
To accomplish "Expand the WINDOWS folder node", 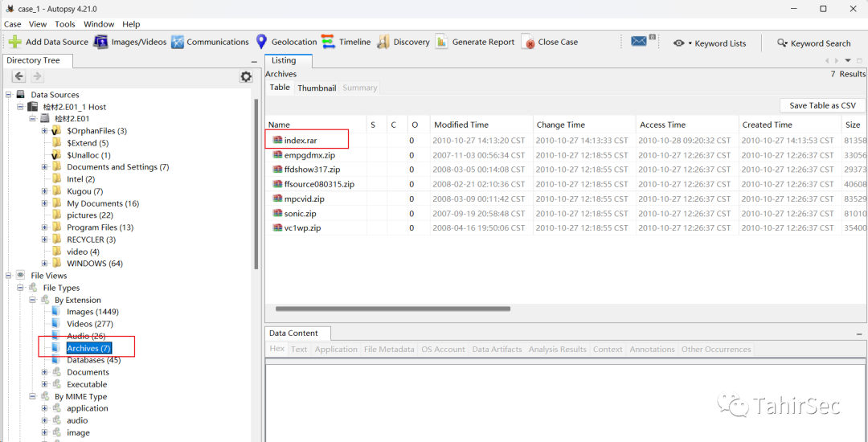I will coord(45,264).
